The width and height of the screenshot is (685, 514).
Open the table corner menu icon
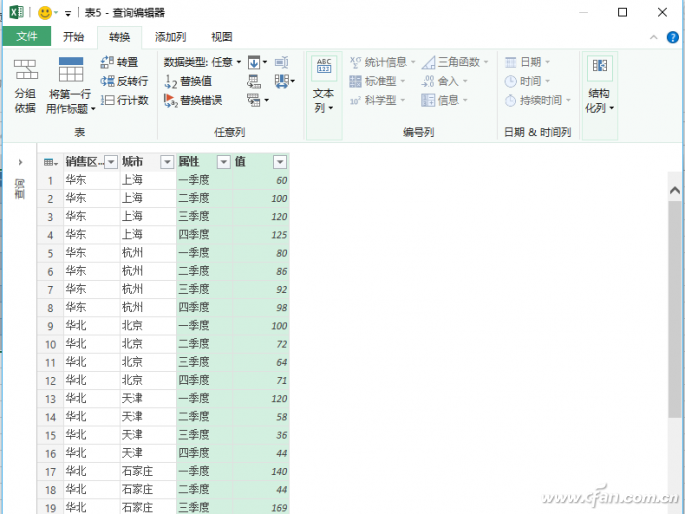[51, 162]
